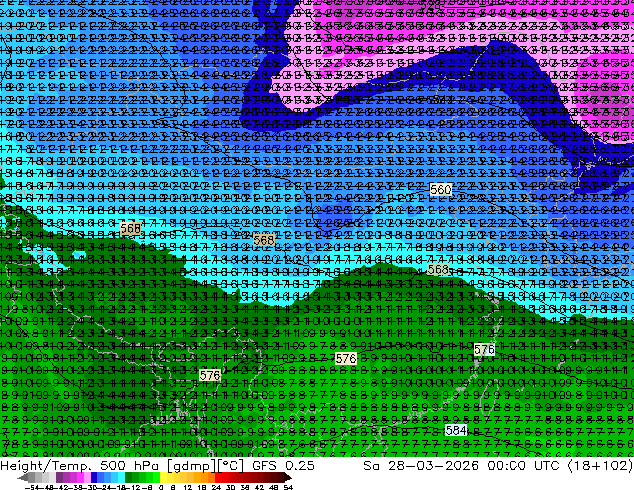Image resolution: width=634 pixels, height=490 pixels.
Task: Click the '24' value under color scale
Action: pos(216,487)
